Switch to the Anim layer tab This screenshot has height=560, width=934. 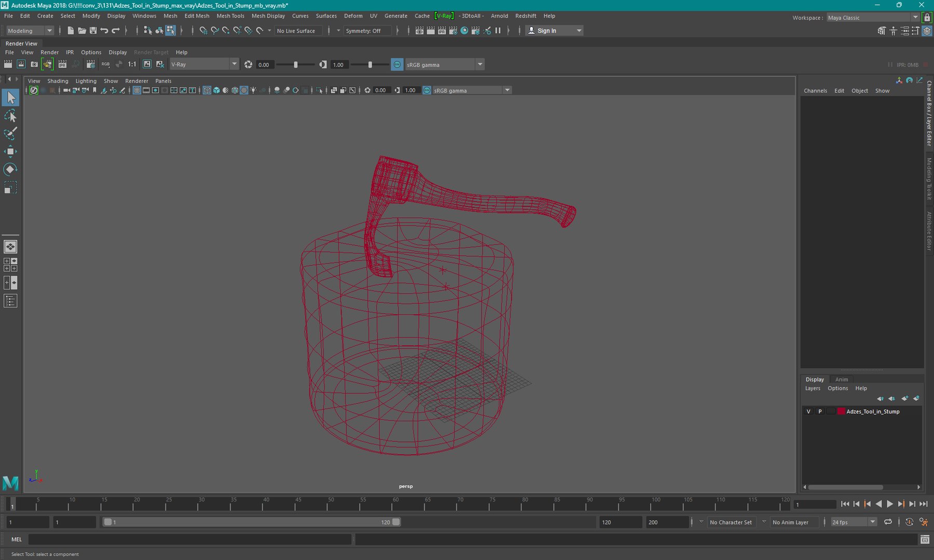pos(842,380)
